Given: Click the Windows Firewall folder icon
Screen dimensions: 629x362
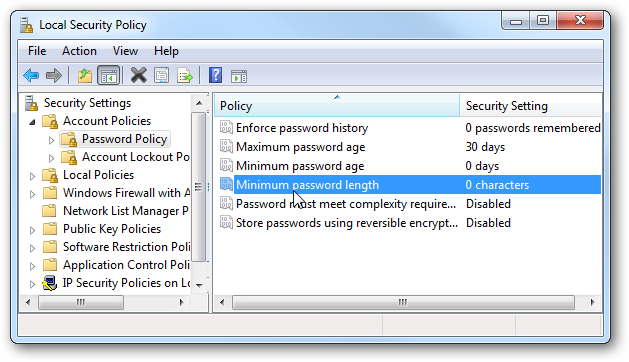Looking at the screenshot, I should pos(50,193).
